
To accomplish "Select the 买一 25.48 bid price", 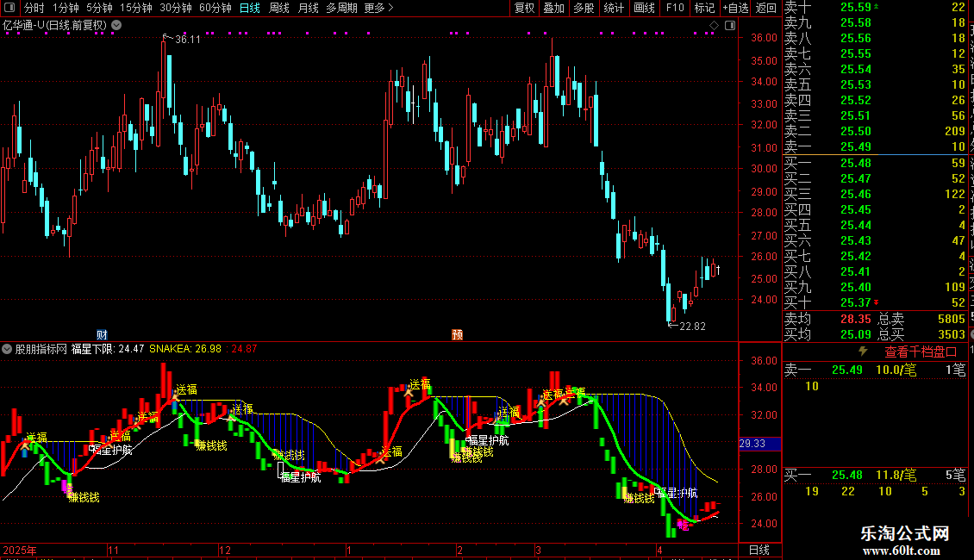I will tap(856, 164).
